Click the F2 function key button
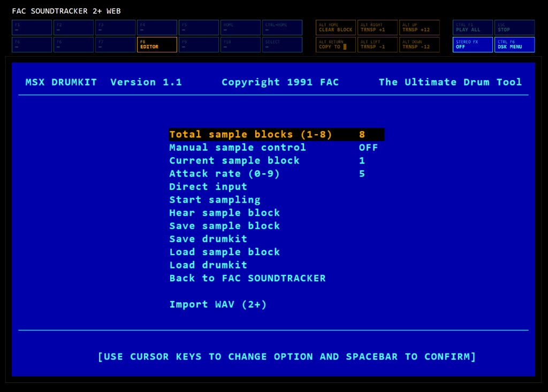 point(73,28)
